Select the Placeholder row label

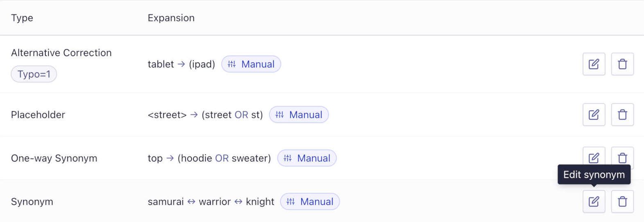38,115
